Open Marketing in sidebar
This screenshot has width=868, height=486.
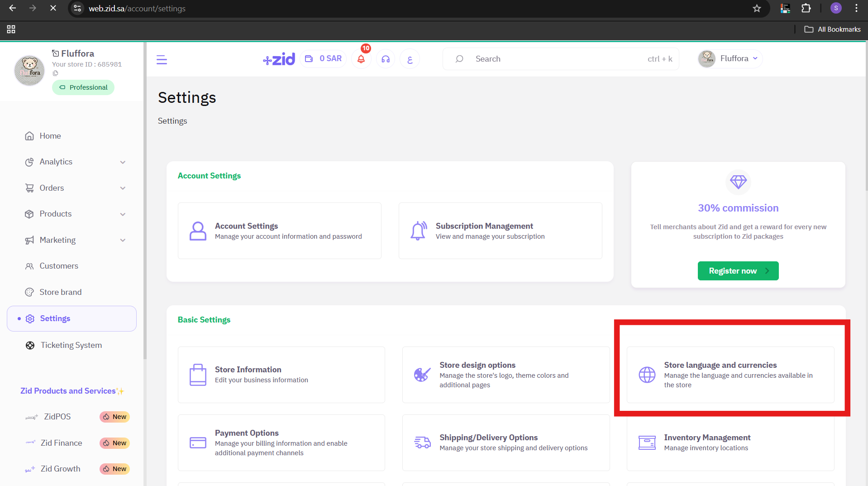tap(57, 240)
